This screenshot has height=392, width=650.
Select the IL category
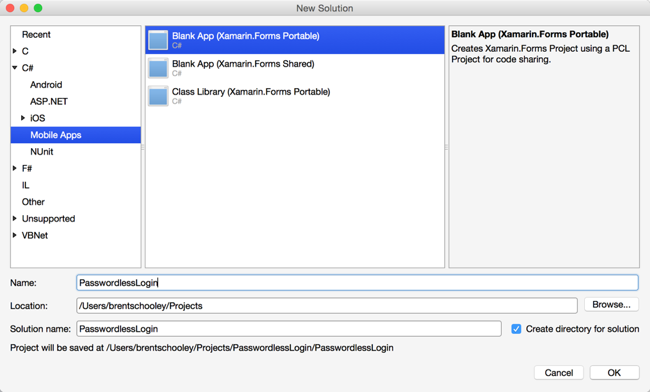coord(25,185)
